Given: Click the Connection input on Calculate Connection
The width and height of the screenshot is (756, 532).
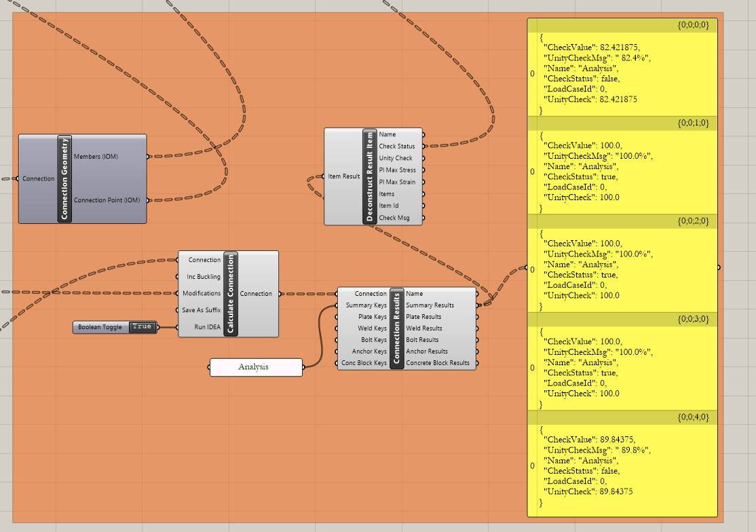Looking at the screenshot, I should pyautogui.click(x=178, y=259).
